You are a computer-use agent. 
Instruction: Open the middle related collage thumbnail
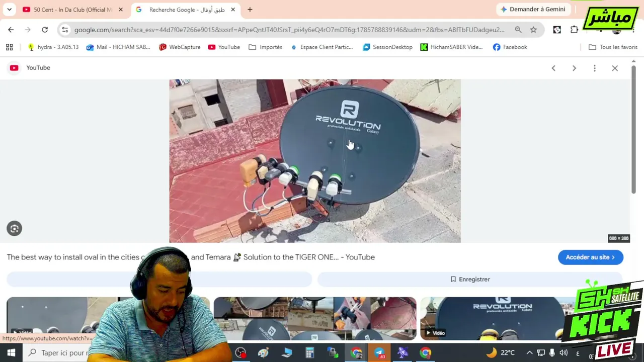[x=315, y=318]
